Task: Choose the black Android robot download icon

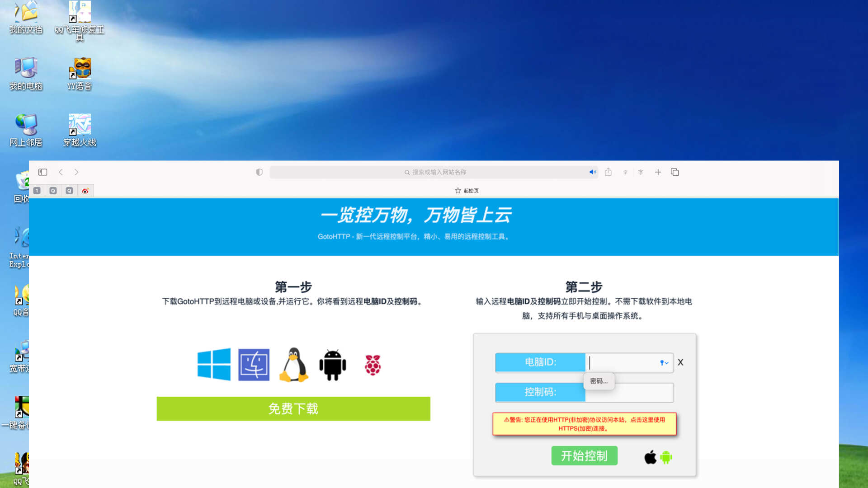Action: (333, 365)
